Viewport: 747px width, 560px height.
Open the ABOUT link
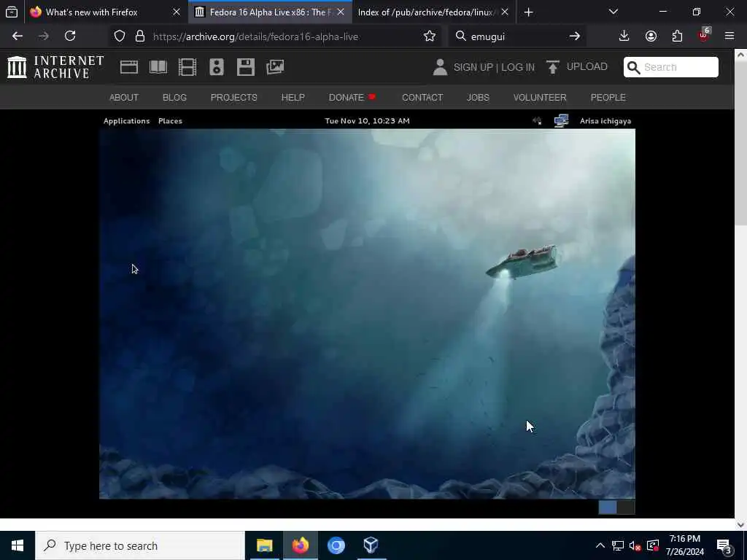124,98
